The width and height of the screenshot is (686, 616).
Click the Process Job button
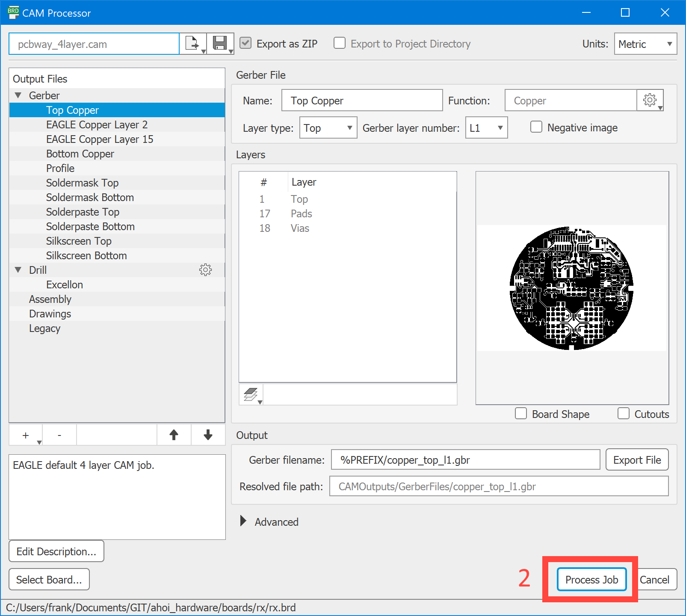coord(591,580)
